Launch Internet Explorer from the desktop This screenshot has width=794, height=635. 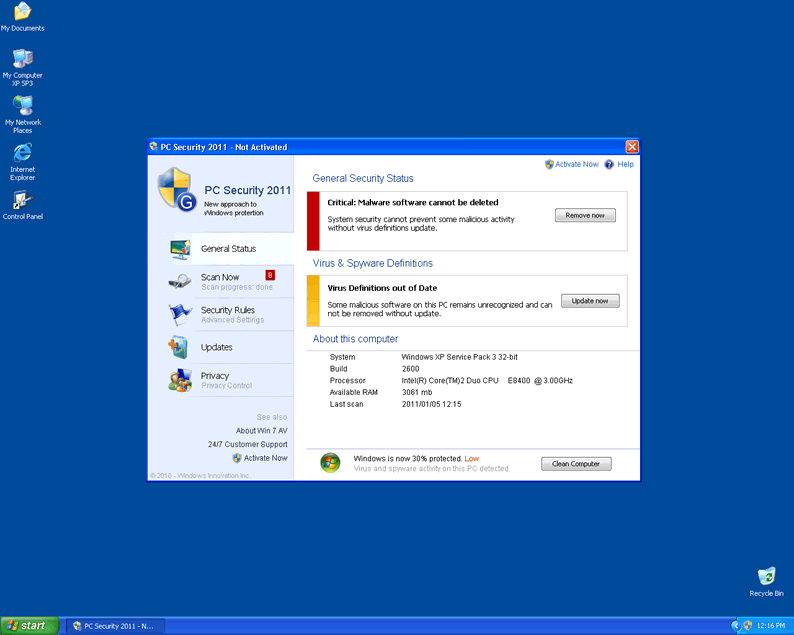tap(22, 154)
